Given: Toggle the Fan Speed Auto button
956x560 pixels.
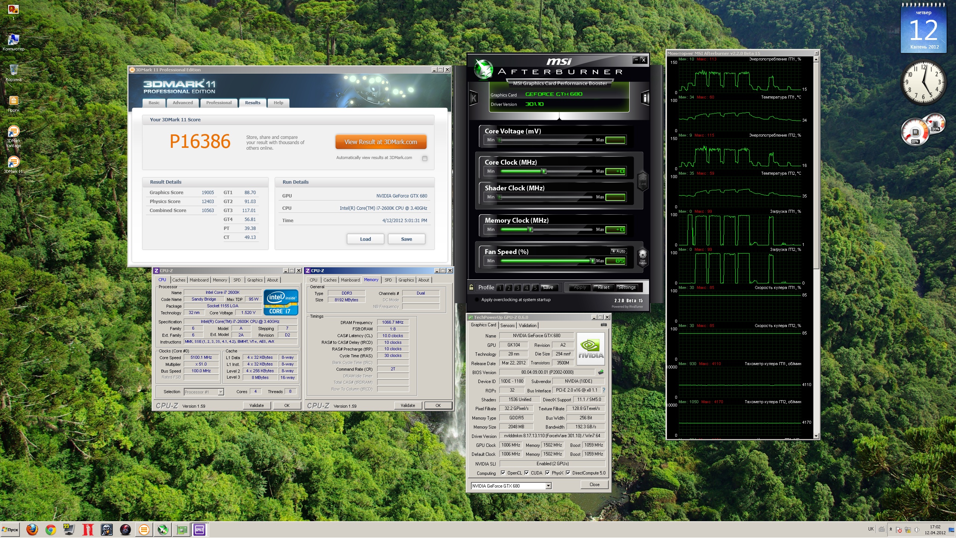Looking at the screenshot, I should pos(618,251).
